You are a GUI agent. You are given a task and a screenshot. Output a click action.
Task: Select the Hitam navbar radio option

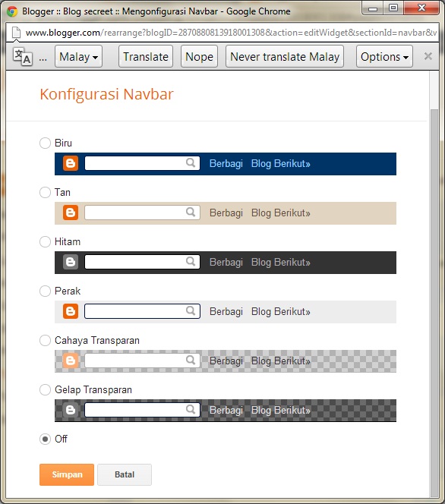pos(45,241)
